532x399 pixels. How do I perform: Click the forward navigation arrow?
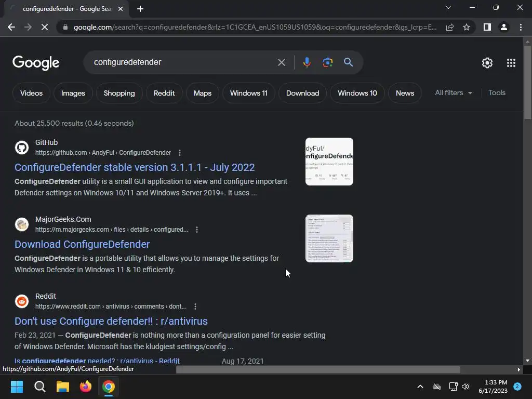(28, 27)
